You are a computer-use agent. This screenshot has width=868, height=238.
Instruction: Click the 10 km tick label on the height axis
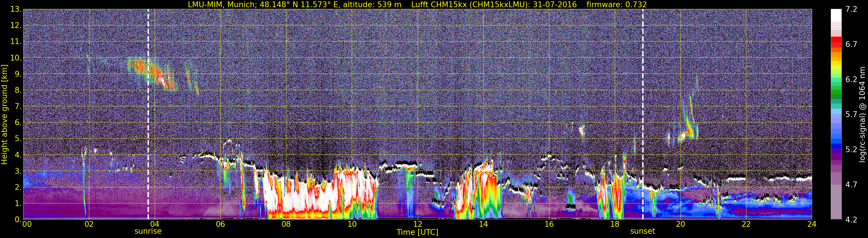click(16, 58)
